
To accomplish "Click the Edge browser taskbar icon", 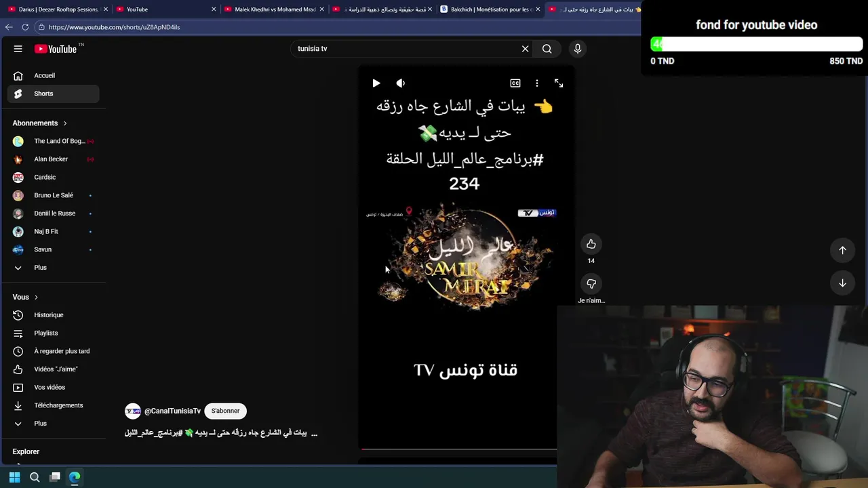I will pyautogui.click(x=75, y=477).
